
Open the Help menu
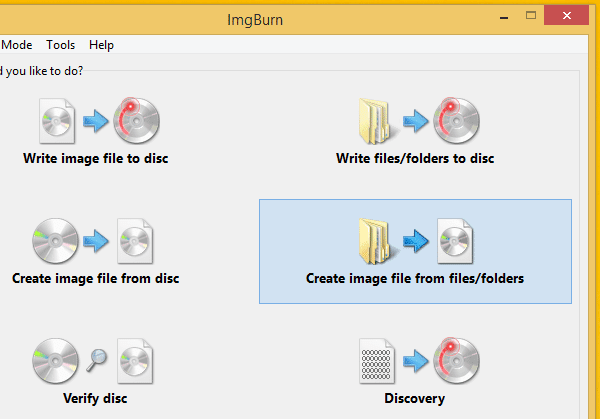(x=101, y=45)
